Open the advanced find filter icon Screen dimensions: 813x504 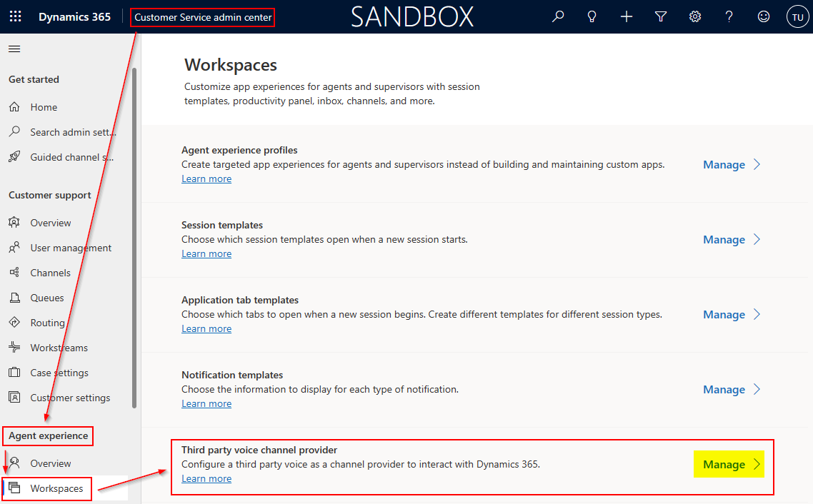(x=661, y=16)
